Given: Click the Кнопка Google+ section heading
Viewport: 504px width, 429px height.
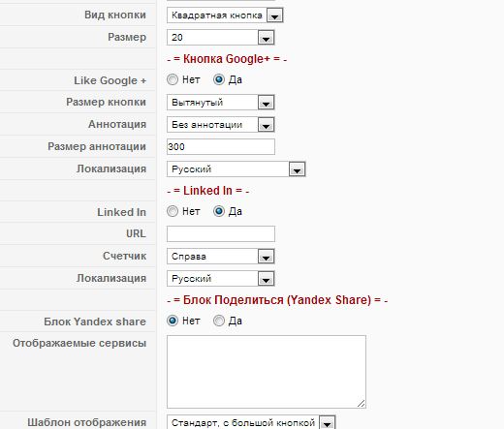Looking at the screenshot, I should [x=227, y=59].
